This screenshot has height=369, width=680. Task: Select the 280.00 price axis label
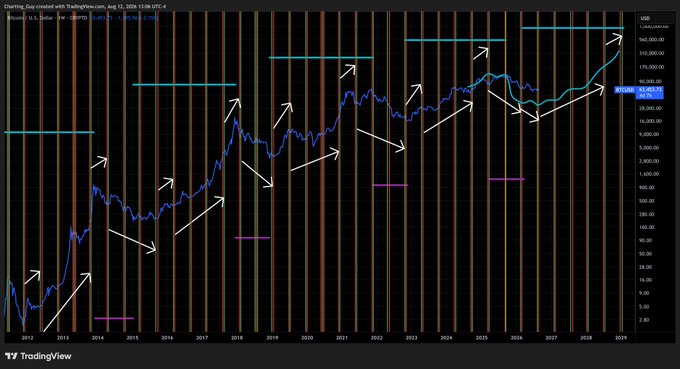pyautogui.click(x=647, y=214)
